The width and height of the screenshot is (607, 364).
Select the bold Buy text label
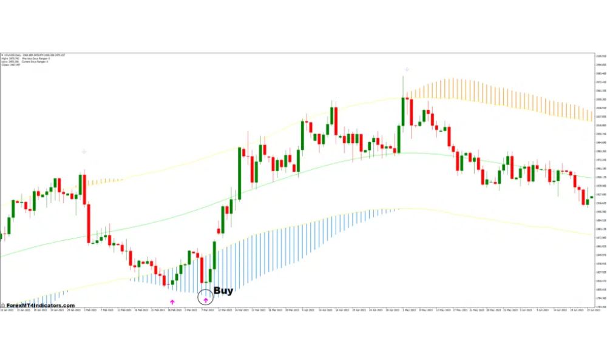tap(223, 291)
